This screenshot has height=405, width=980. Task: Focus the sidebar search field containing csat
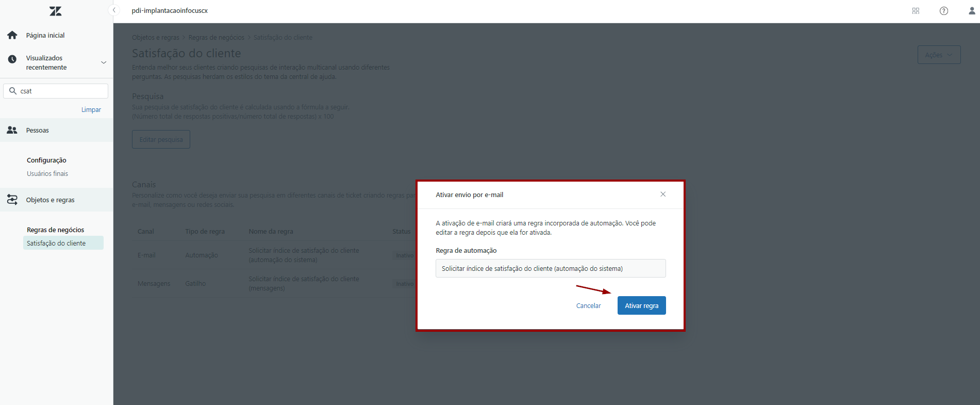[62, 91]
